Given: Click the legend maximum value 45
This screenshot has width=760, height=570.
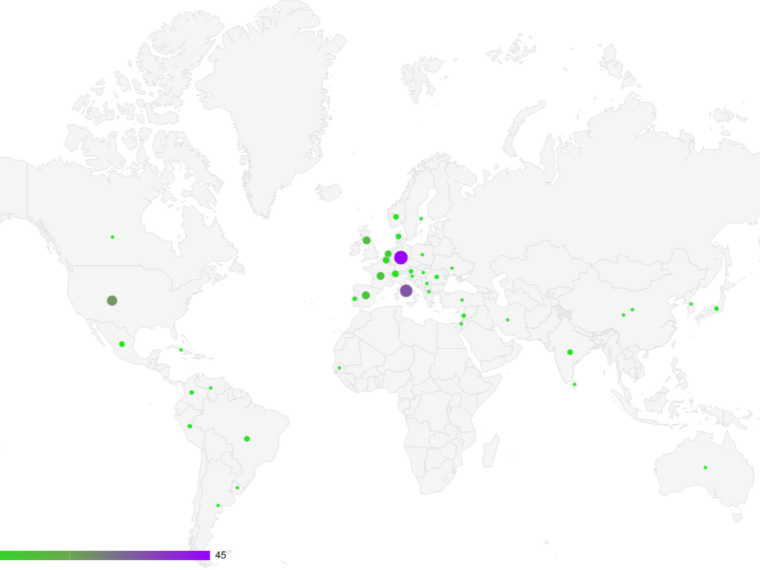Looking at the screenshot, I should pos(221,555).
